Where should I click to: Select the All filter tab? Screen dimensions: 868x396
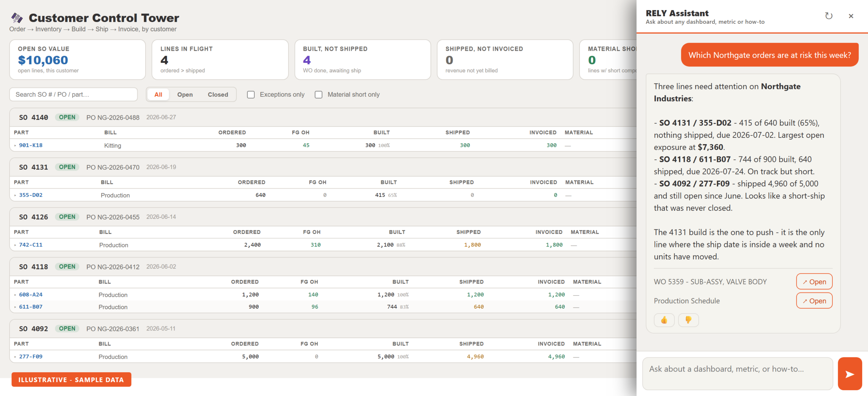pos(158,95)
